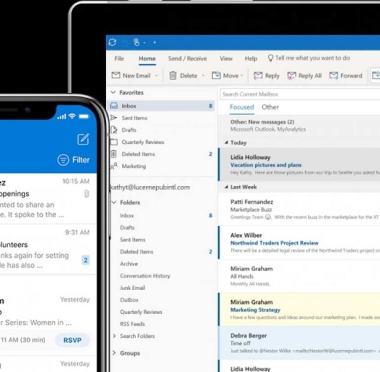
Task: Open Miriam Graham's Marketing Strategy email
Action: [299, 309]
